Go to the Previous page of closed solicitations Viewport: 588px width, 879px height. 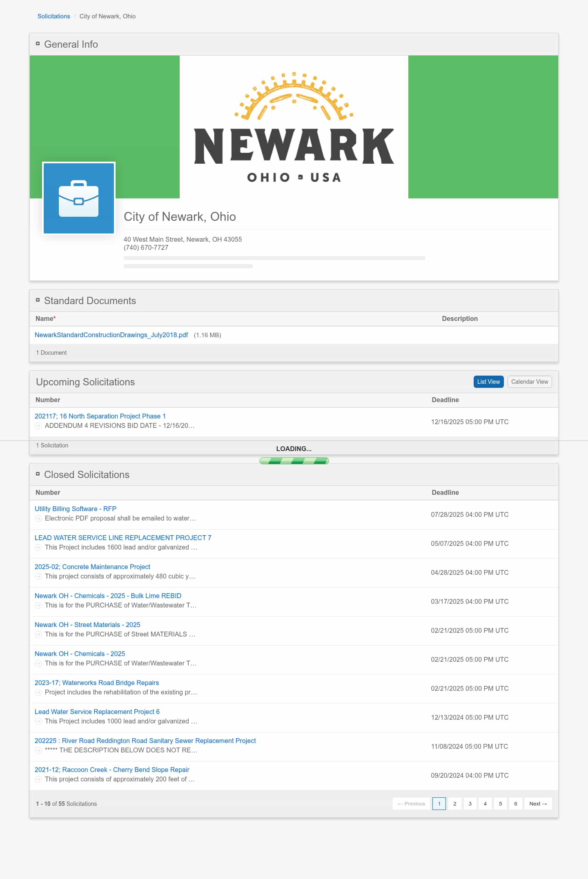(411, 803)
